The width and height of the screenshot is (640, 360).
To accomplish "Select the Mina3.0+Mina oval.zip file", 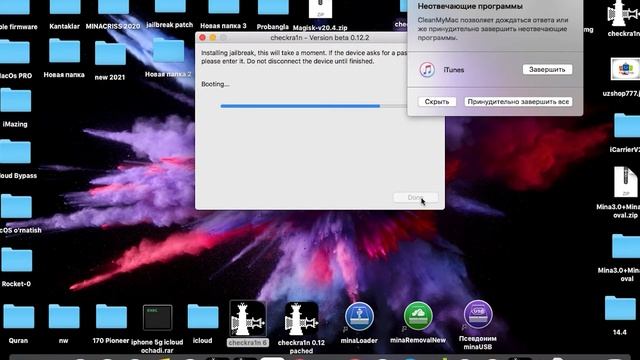I will coord(625,182).
